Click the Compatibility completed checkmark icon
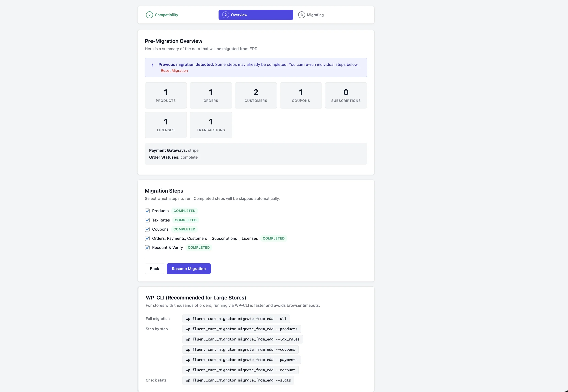The height and width of the screenshot is (392, 568). (149, 15)
